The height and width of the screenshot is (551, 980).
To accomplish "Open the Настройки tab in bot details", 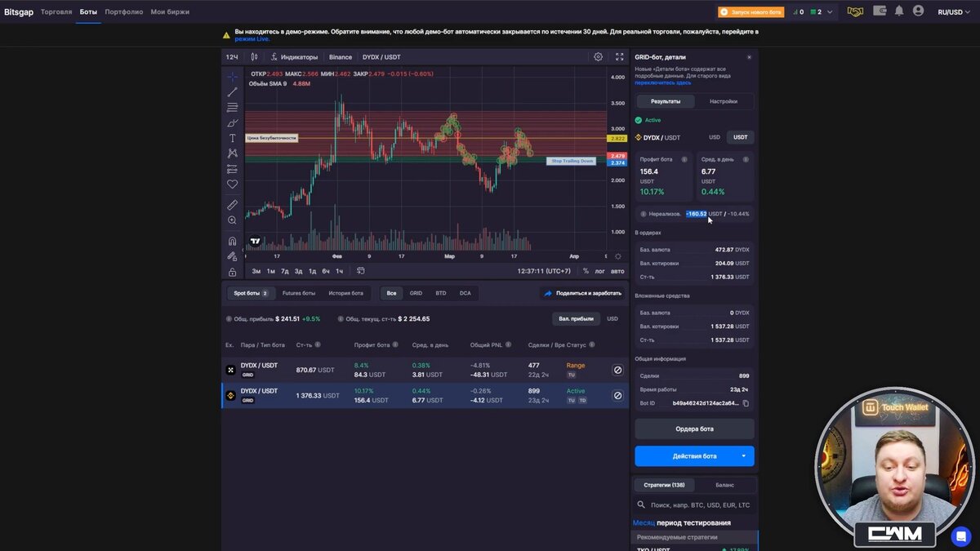I will pos(724,101).
